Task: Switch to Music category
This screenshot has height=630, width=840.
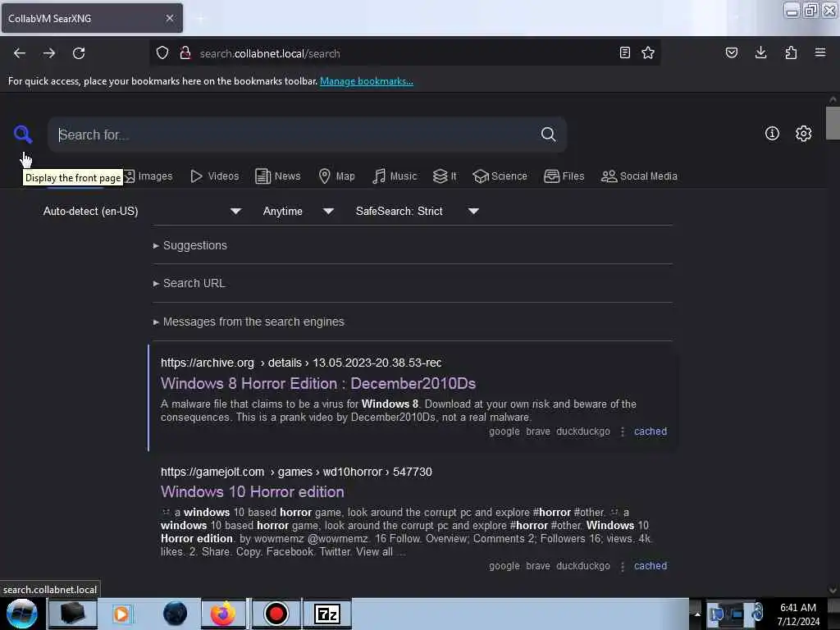Action: click(395, 176)
